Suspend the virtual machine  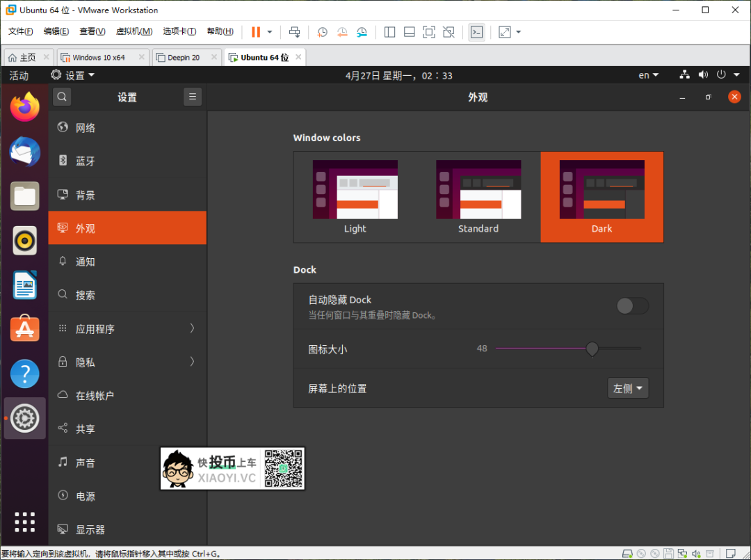257,31
